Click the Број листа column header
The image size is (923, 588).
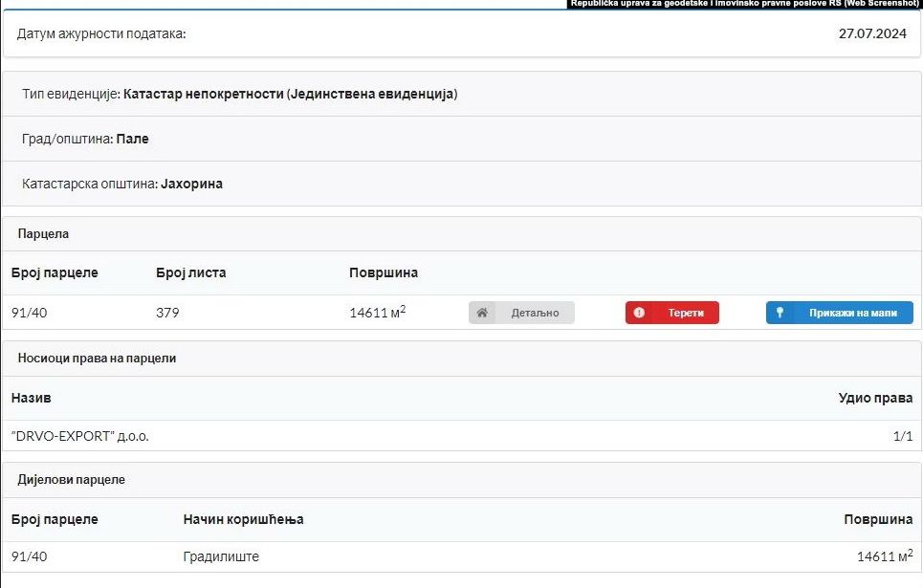pos(190,272)
